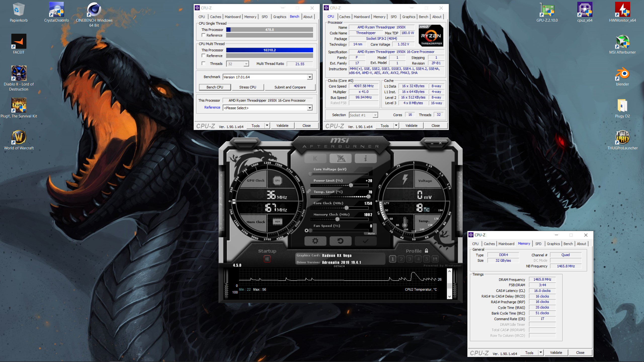Viewport: 644px width, 362px height.
Task: Click the graph scrollbar up arrow in Afterburner
Action: coord(449,271)
